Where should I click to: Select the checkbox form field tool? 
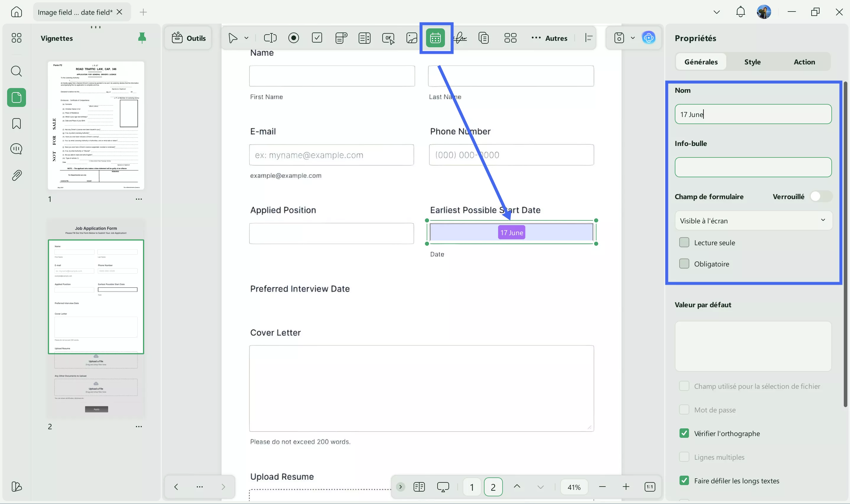tap(317, 38)
